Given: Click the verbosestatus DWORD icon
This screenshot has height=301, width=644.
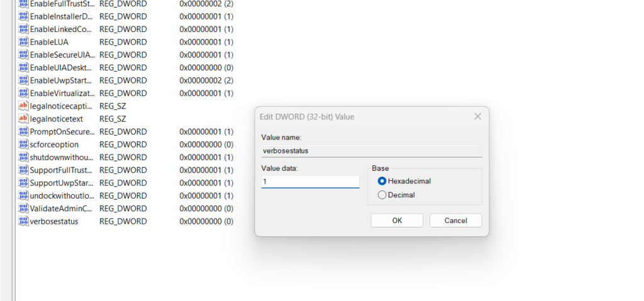Looking at the screenshot, I should 24,221.
